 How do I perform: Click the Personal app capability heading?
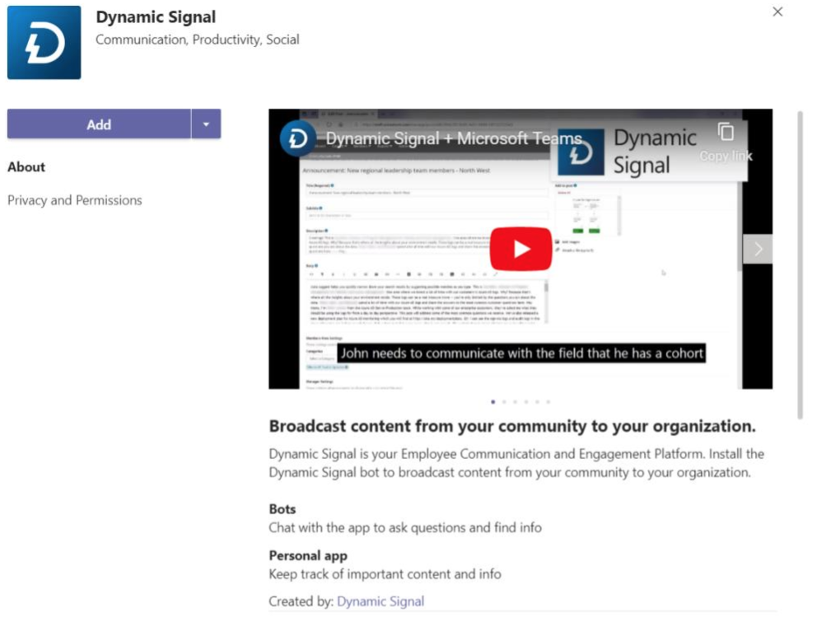pos(308,555)
